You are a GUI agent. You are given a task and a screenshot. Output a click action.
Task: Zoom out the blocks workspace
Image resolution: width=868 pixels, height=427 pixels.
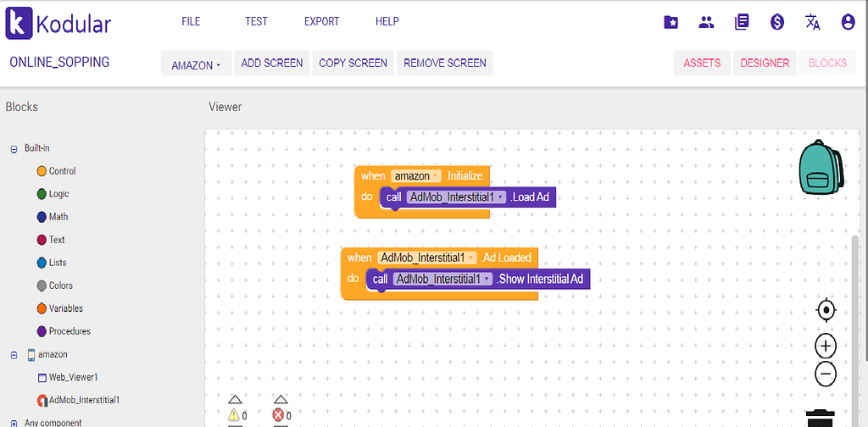[826, 374]
